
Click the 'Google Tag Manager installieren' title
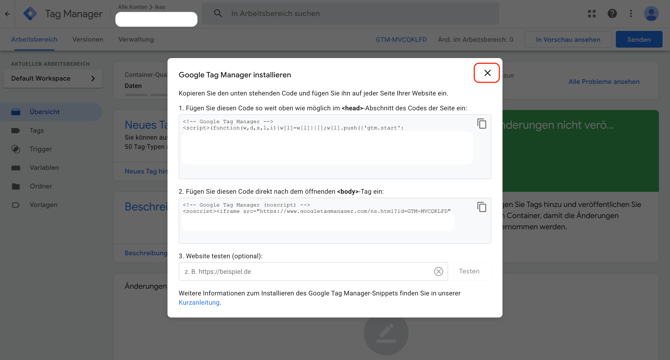pyautogui.click(x=235, y=75)
